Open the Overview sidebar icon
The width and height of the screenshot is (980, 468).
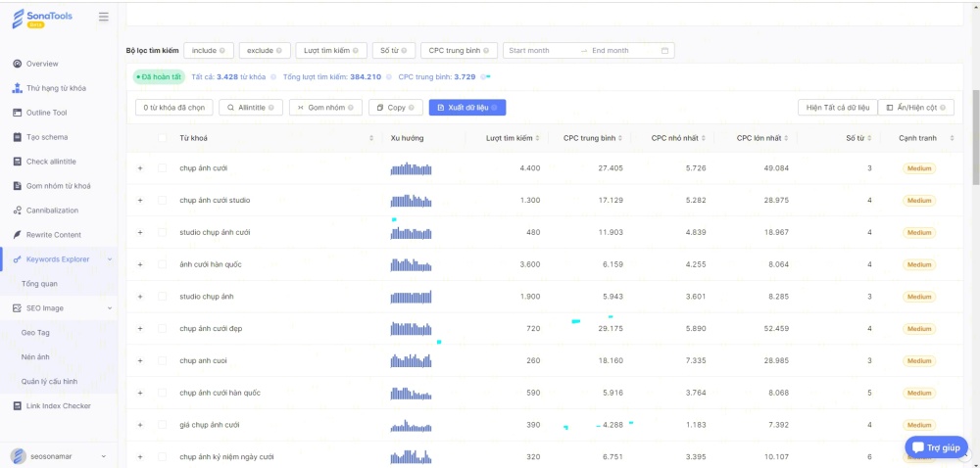(18, 64)
